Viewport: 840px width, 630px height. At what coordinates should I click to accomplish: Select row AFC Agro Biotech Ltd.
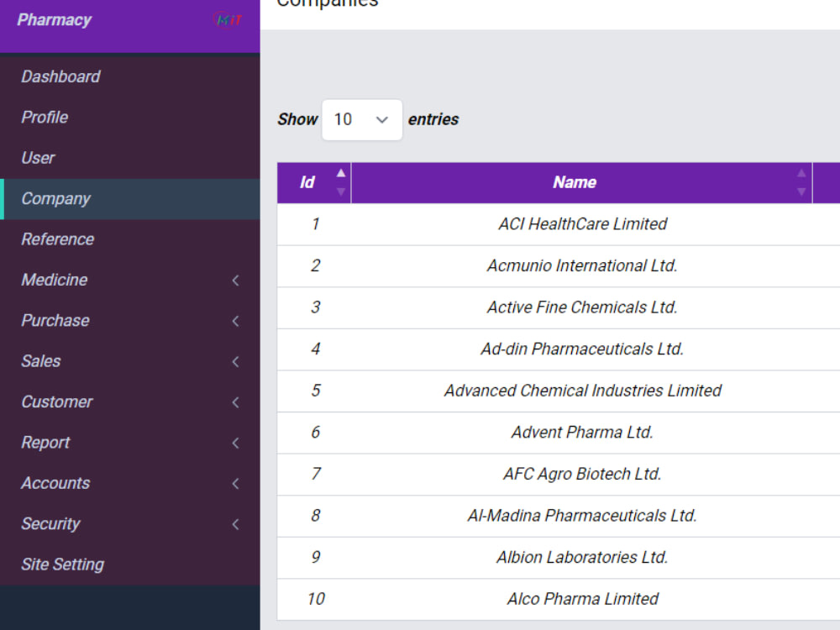click(559, 474)
